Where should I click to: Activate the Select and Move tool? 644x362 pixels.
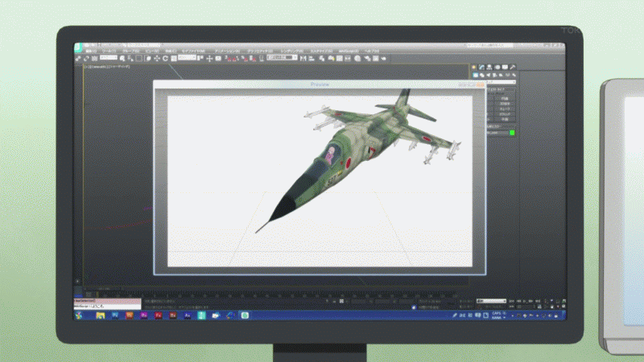(x=156, y=58)
